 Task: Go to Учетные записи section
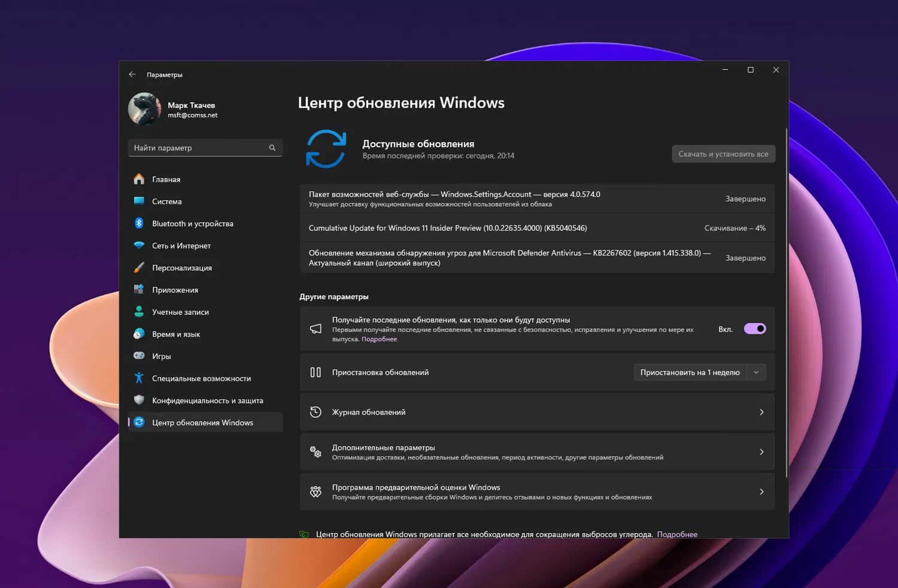[205, 312]
